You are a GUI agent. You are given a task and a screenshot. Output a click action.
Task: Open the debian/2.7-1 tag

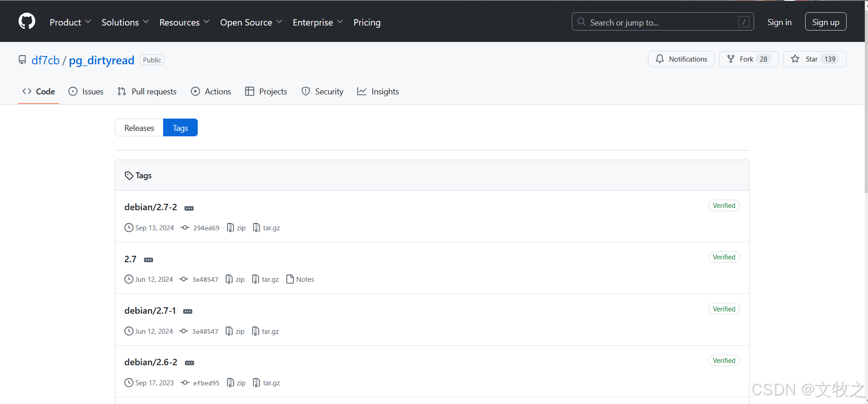[150, 311]
